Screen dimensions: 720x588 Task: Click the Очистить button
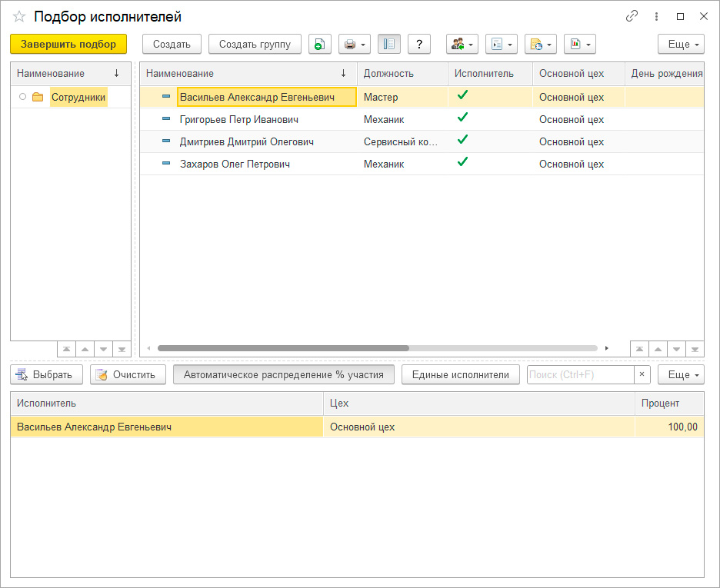(x=128, y=375)
